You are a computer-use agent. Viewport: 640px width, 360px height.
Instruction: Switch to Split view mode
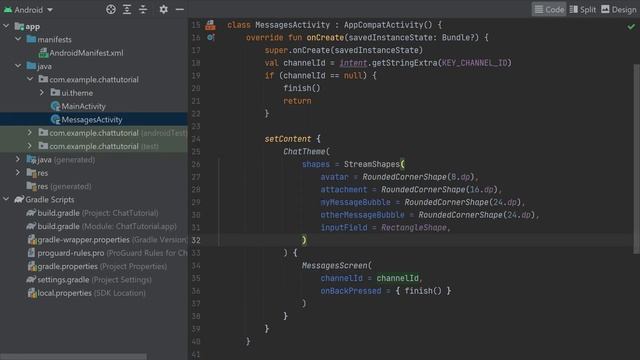582,9
